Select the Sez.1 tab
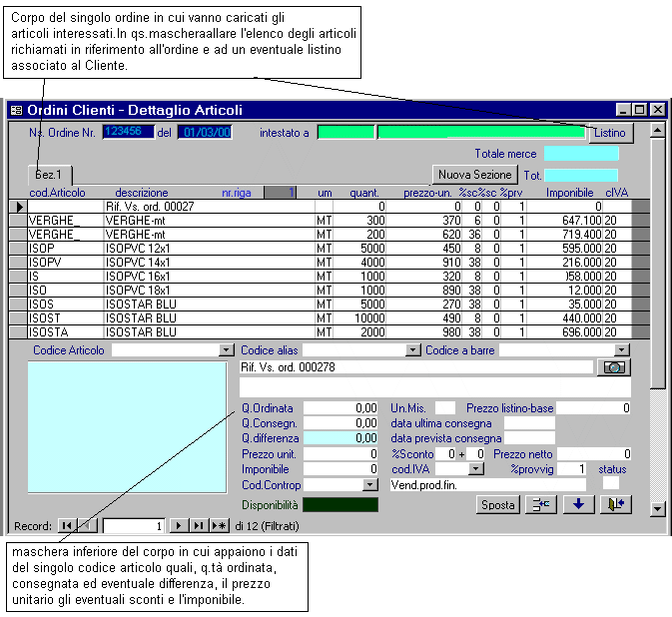672x617 pixels. point(49,175)
